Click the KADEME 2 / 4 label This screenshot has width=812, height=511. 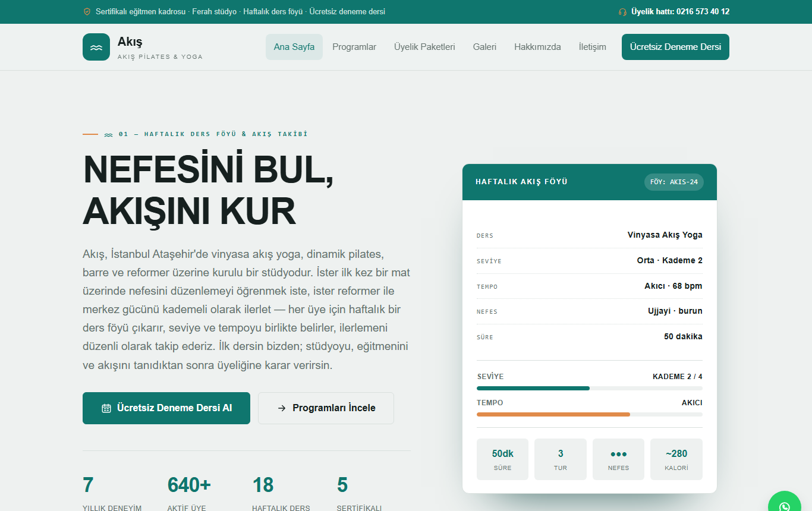click(678, 377)
